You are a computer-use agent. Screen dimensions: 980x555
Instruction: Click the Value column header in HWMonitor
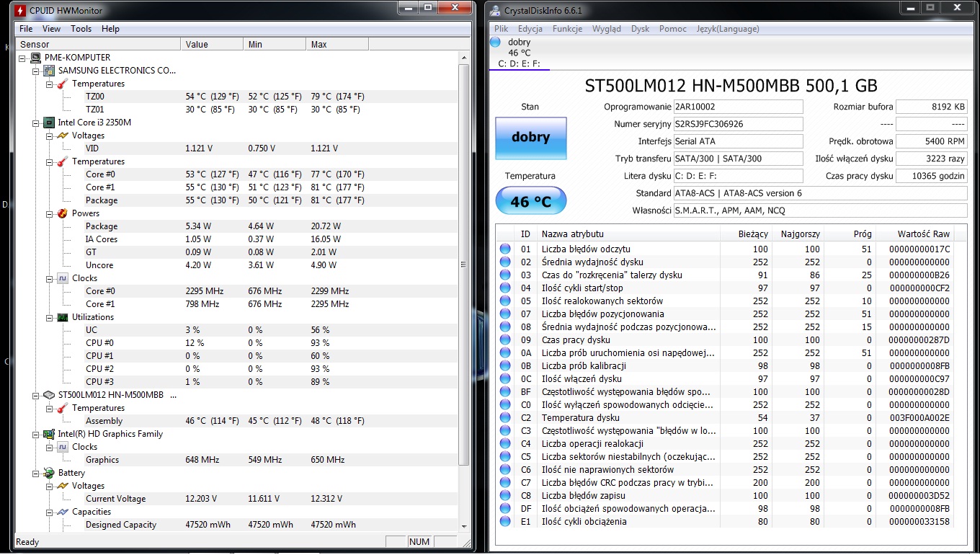pos(211,44)
